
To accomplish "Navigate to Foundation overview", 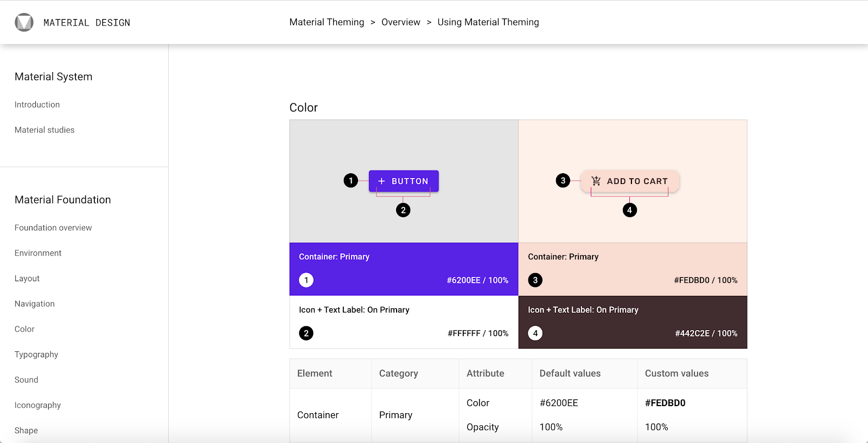I will (53, 228).
